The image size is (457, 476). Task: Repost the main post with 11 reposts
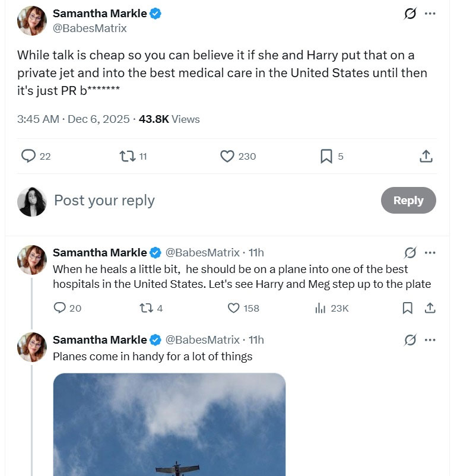click(x=127, y=156)
